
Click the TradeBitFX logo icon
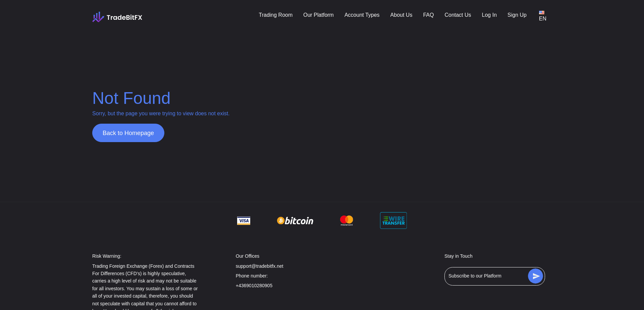tap(98, 17)
